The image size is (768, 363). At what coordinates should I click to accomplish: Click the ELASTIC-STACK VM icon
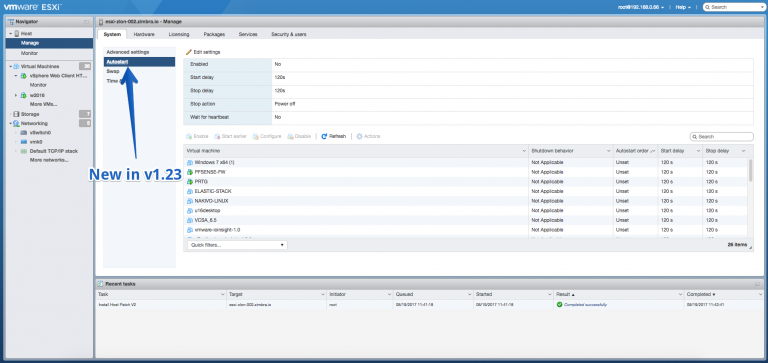[191, 191]
